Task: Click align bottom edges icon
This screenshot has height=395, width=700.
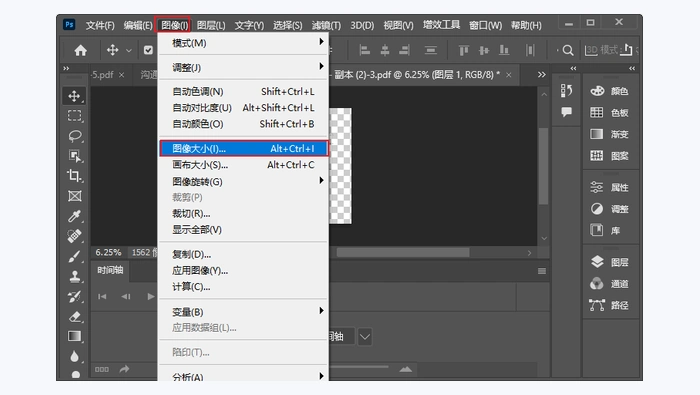Action: (504, 50)
